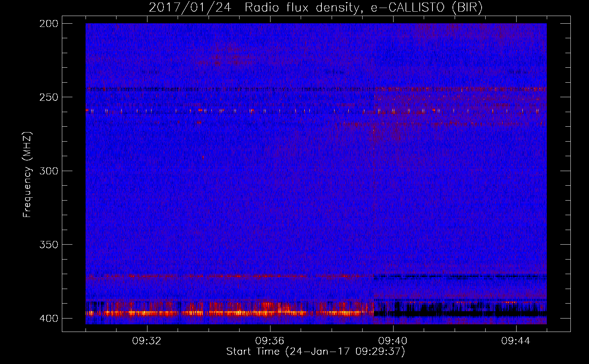Click the 09:40 time tick label
589x364 pixels.
point(393,341)
